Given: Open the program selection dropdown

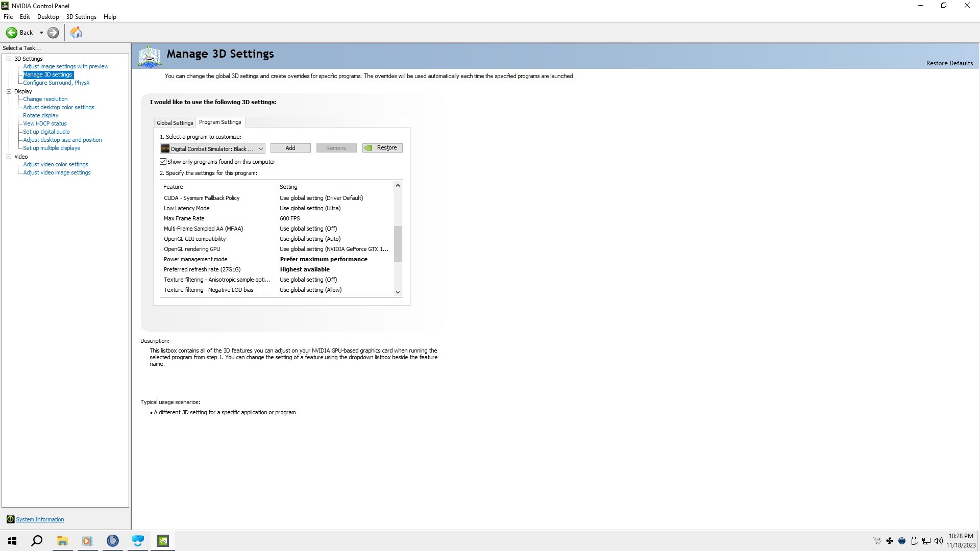Looking at the screenshot, I should 212,148.
